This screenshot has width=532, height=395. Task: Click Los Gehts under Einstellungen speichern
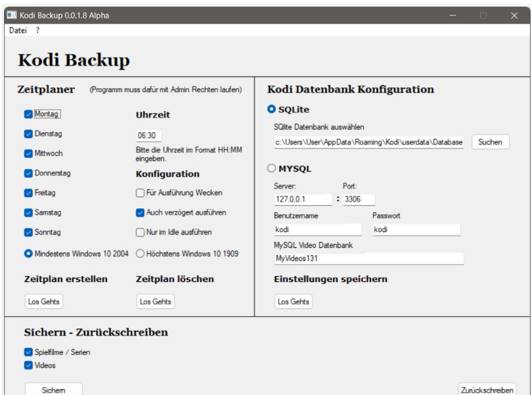point(293,302)
